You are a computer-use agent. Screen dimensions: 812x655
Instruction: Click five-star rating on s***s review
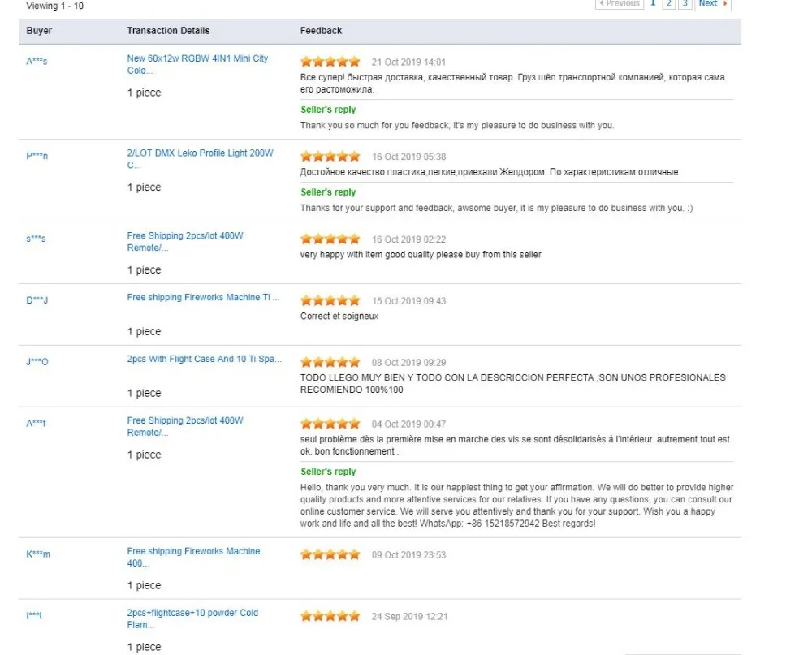(x=330, y=239)
